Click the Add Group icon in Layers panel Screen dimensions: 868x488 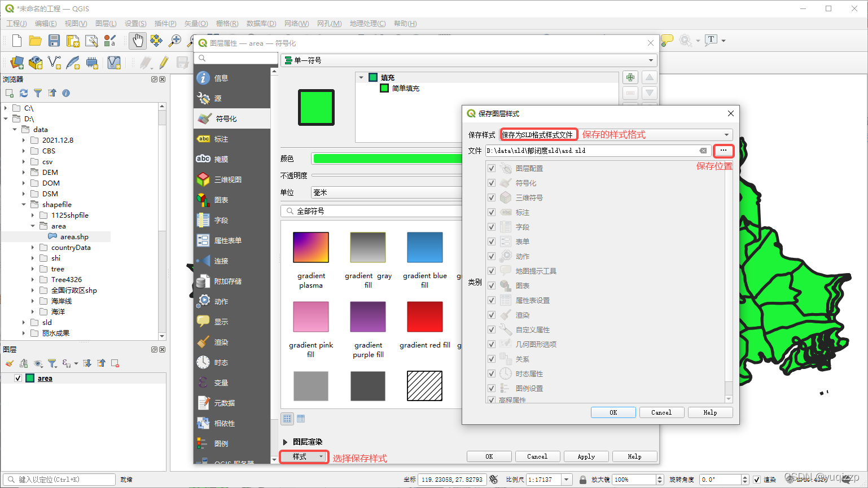(23, 363)
